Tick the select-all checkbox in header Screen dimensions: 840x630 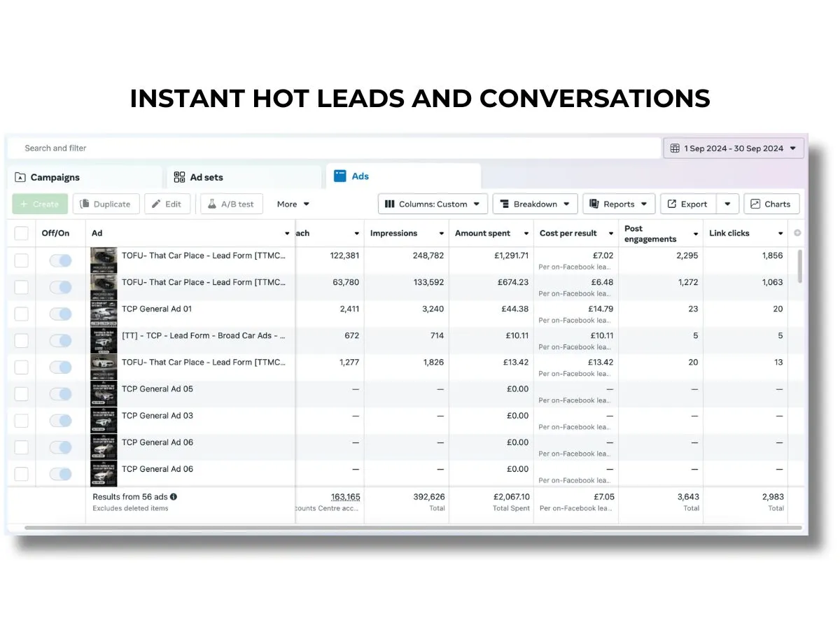22,233
